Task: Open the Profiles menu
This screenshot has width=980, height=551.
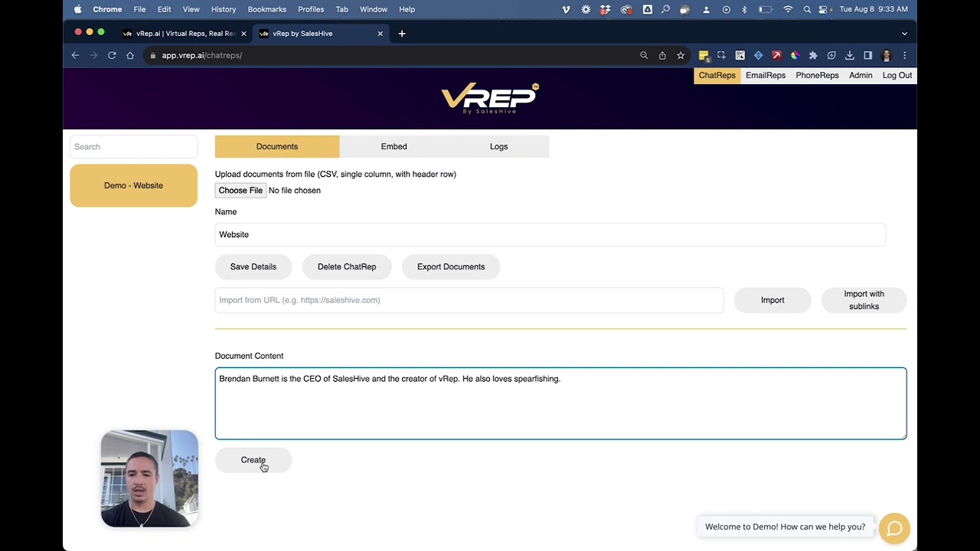Action: 311,9
